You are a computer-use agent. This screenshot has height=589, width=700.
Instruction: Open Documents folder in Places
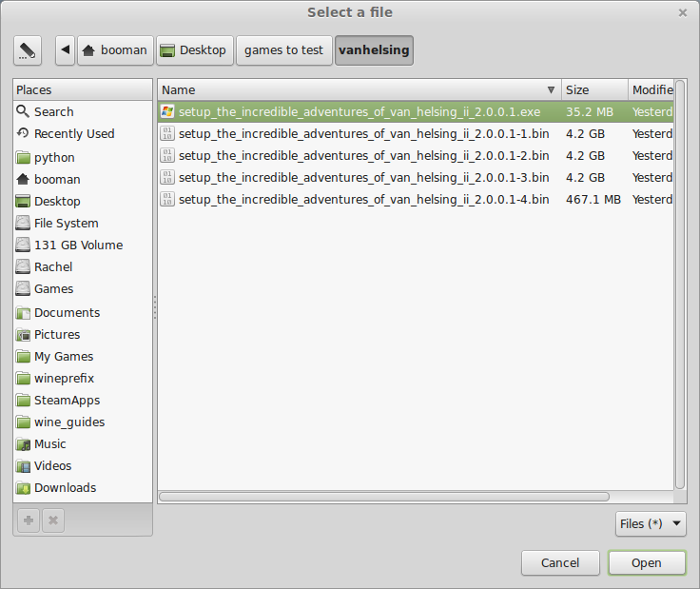[x=82, y=313]
